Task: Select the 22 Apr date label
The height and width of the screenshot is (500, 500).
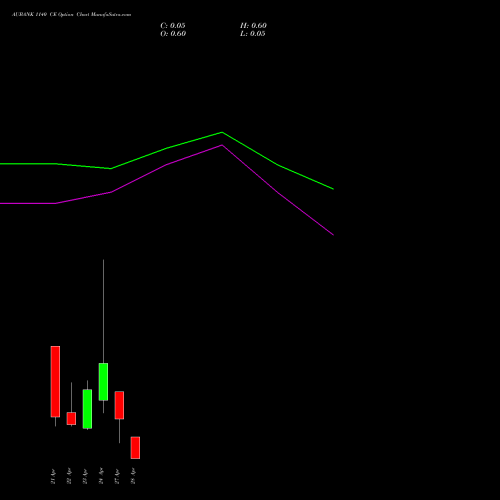Action: tap(69, 476)
